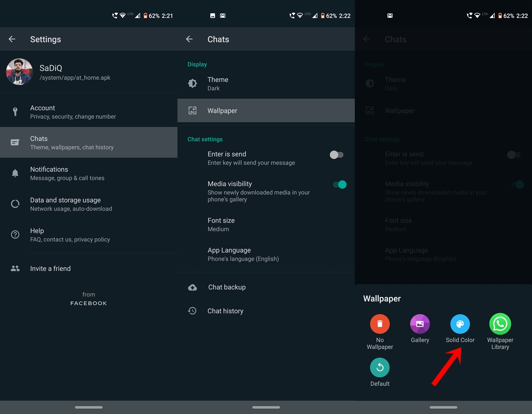This screenshot has height=414, width=532.
Task: Click the Help question mark icon
Action: tap(15, 235)
